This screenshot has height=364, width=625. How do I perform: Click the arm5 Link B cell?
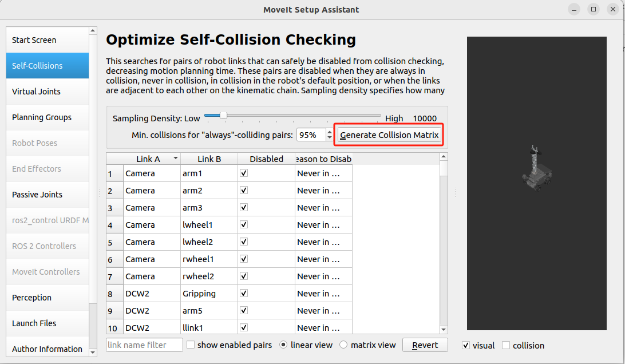point(209,311)
